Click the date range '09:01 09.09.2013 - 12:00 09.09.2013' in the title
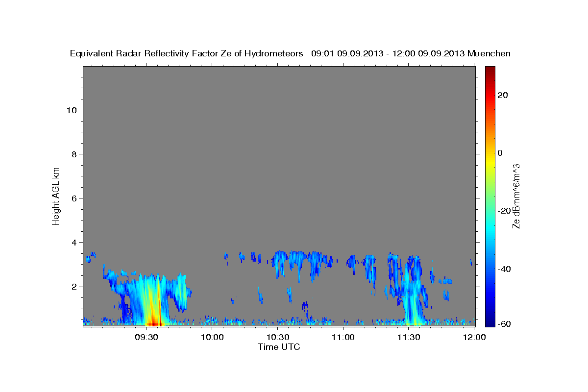The image size is (588, 392). tap(388, 53)
